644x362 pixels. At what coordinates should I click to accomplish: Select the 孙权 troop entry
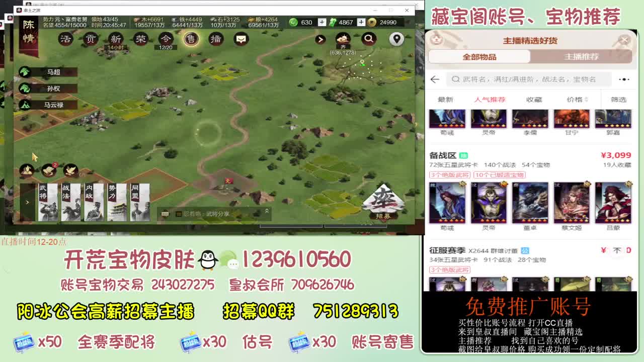click(x=48, y=88)
